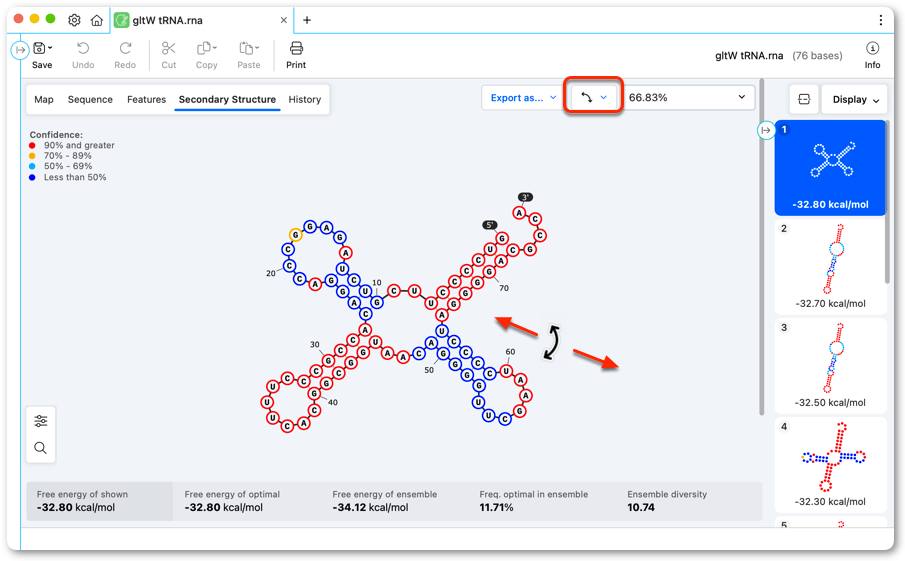Click the Redo toolbar icon
Screen dimensions: 905x561
pos(125,48)
